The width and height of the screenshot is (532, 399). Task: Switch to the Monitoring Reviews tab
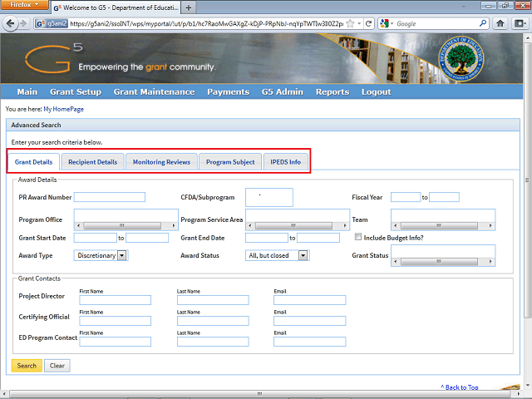click(161, 162)
